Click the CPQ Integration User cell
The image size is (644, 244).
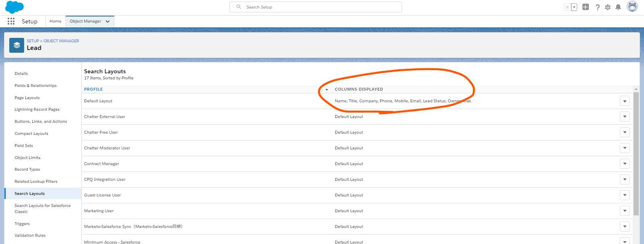[105, 180]
